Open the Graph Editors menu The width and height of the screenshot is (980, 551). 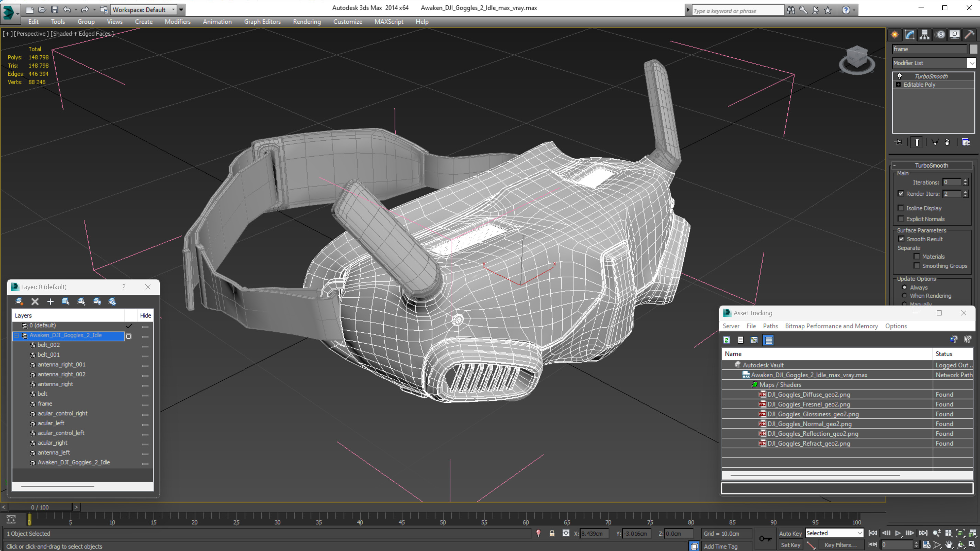[x=262, y=22]
